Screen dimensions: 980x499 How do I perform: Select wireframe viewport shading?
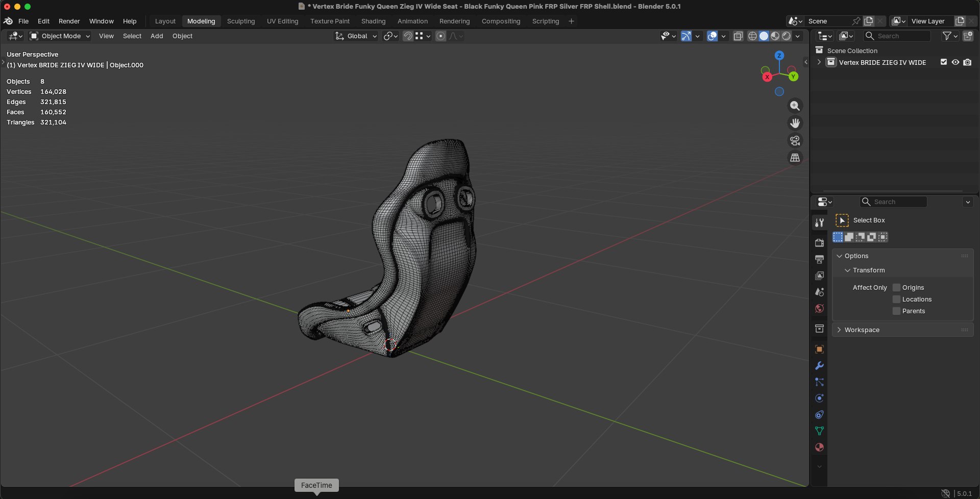(x=752, y=36)
